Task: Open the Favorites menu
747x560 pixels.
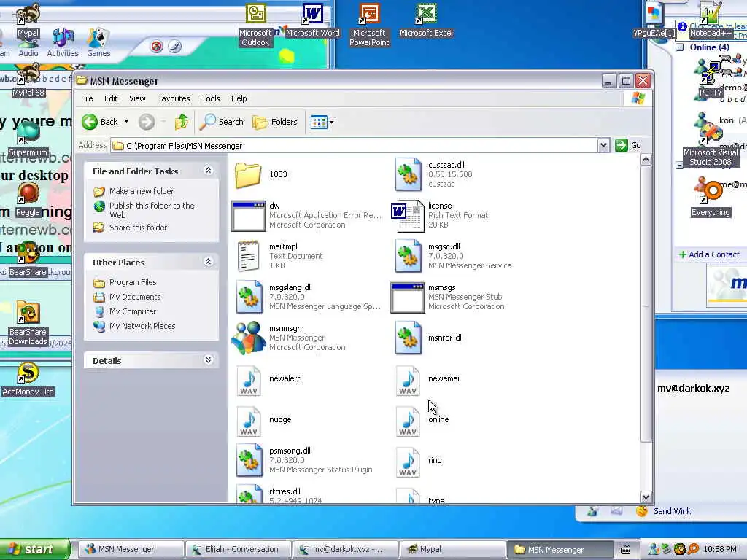Action: [x=173, y=98]
